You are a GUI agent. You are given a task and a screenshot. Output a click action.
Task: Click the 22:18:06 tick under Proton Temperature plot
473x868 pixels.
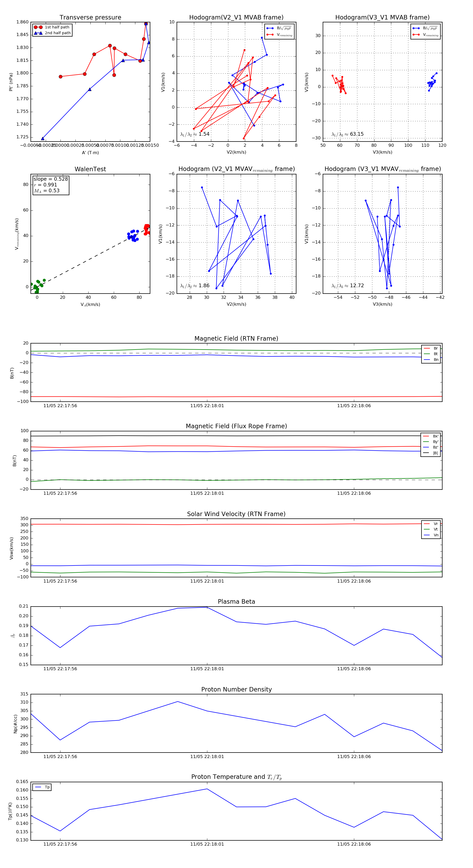pyautogui.click(x=354, y=844)
